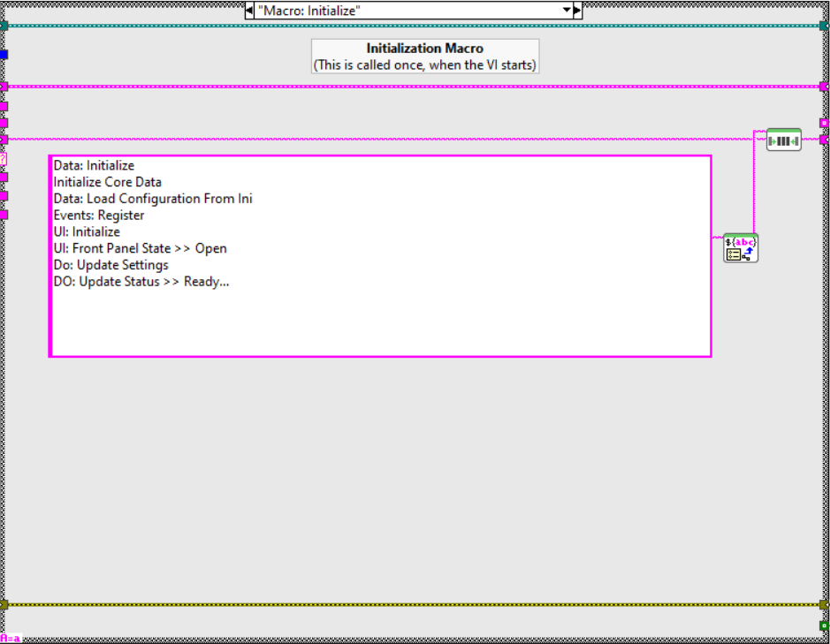This screenshot has width=830, height=644.
Task: Open the case selector dropdown arrow
Action: coord(567,10)
